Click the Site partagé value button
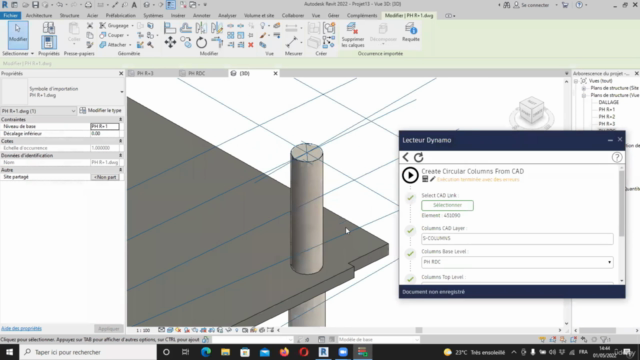This screenshot has width=640, height=360. point(105,177)
